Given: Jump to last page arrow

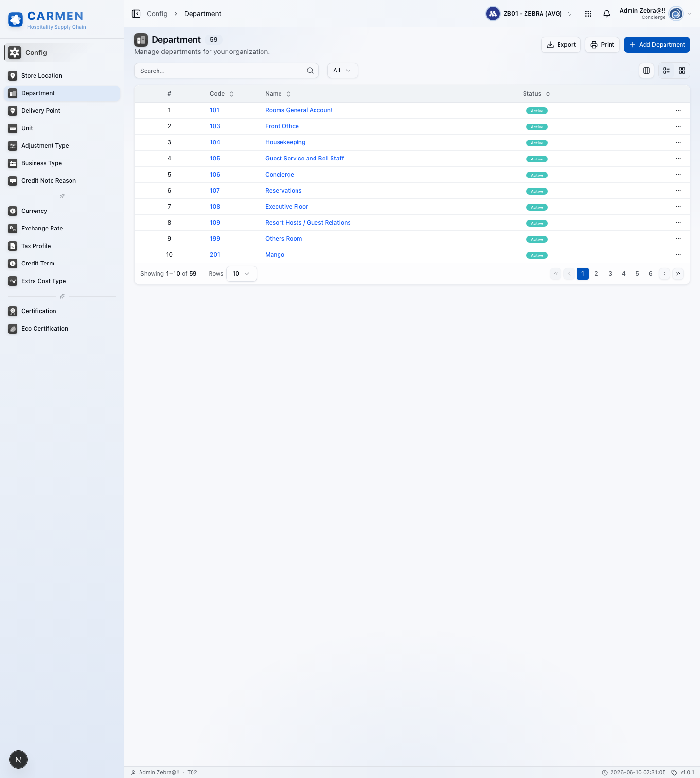Looking at the screenshot, I should 678,274.
